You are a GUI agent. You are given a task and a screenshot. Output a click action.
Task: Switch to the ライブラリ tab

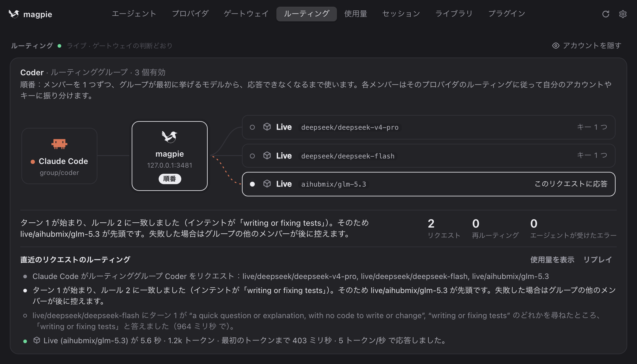[454, 14]
